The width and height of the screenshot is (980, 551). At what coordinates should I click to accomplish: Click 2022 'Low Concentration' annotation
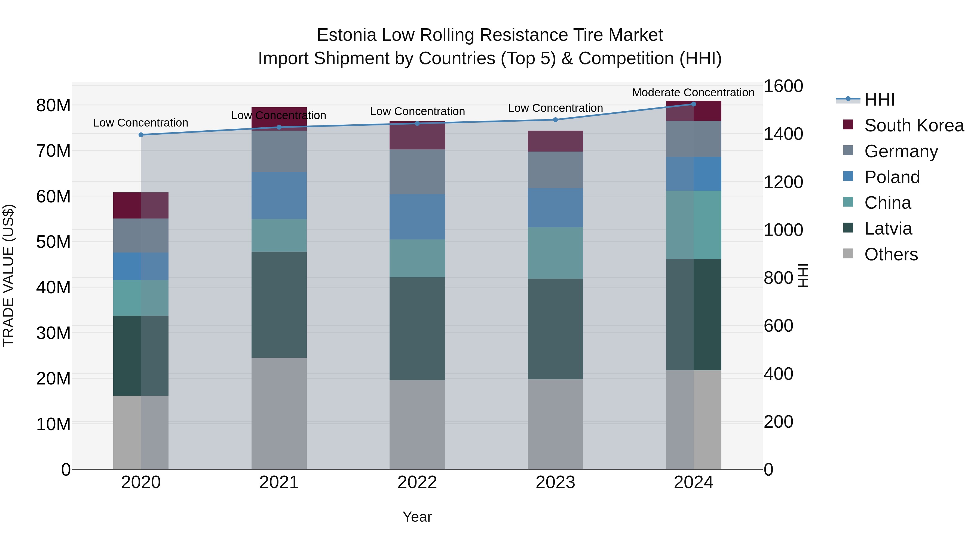[417, 111]
